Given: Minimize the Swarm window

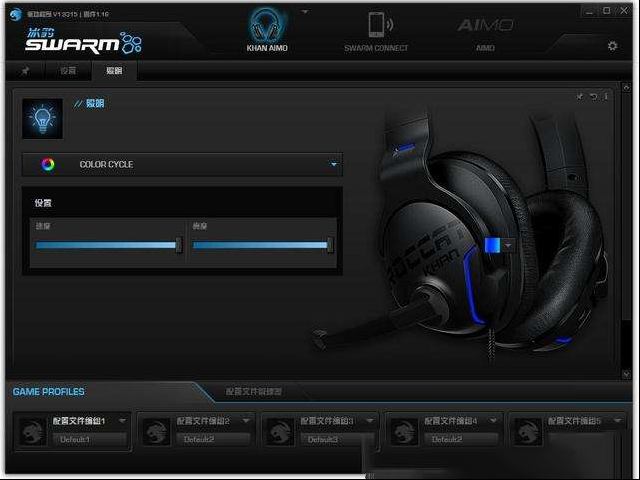Looking at the screenshot, I should tap(589, 11).
